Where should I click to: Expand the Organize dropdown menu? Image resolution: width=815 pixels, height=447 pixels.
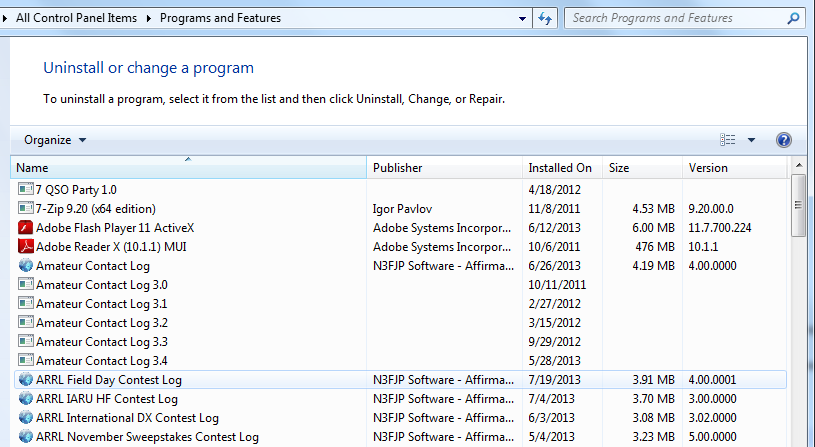(x=55, y=140)
